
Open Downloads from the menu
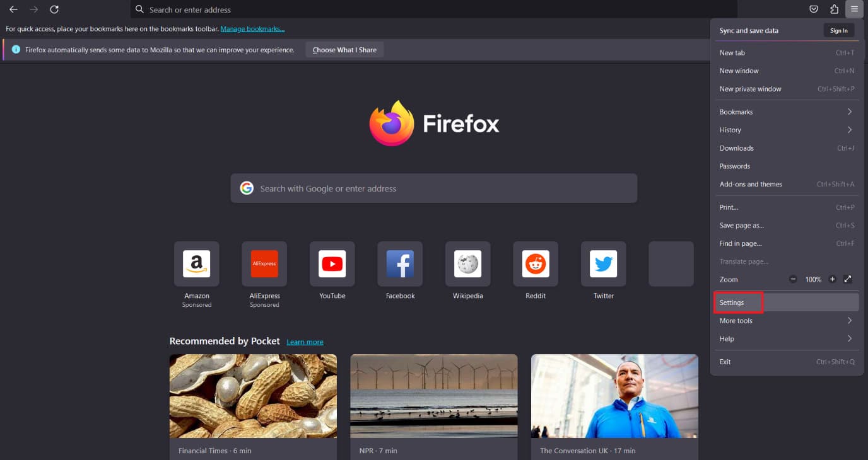[x=786, y=148]
